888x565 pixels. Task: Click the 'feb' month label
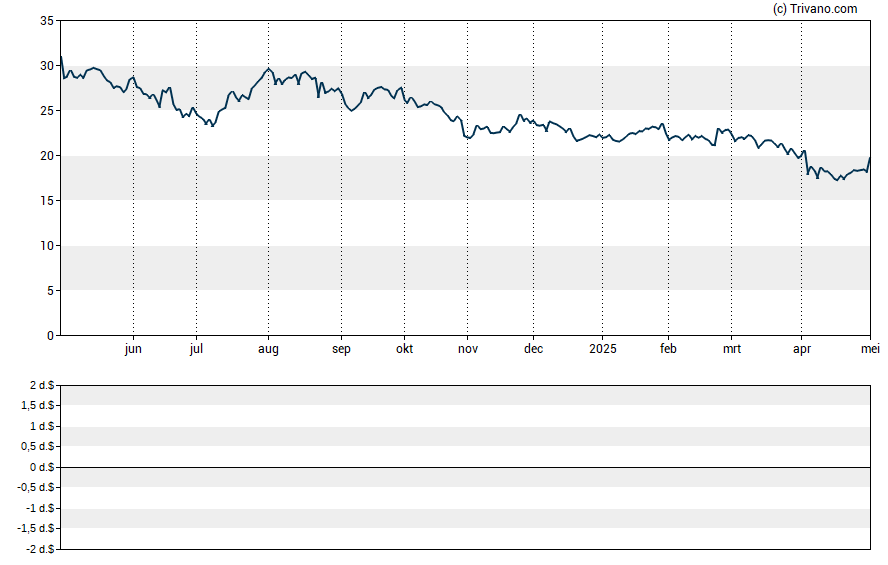(x=668, y=349)
